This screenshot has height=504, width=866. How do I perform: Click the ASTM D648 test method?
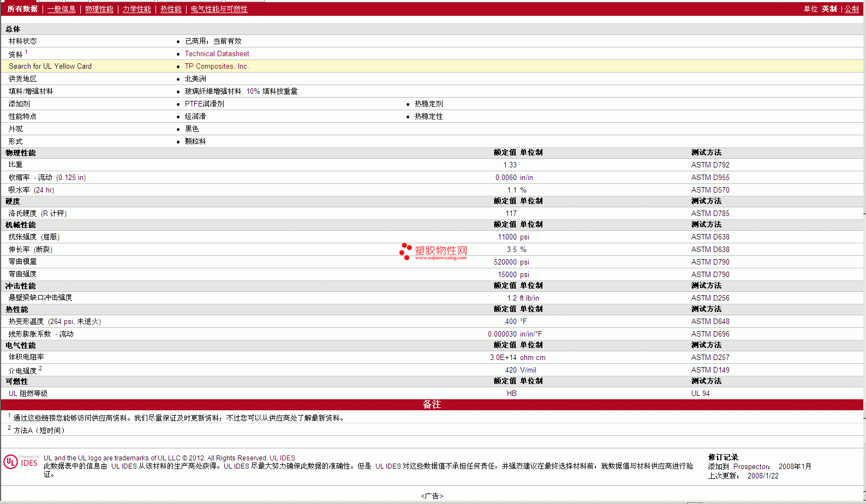coord(710,321)
